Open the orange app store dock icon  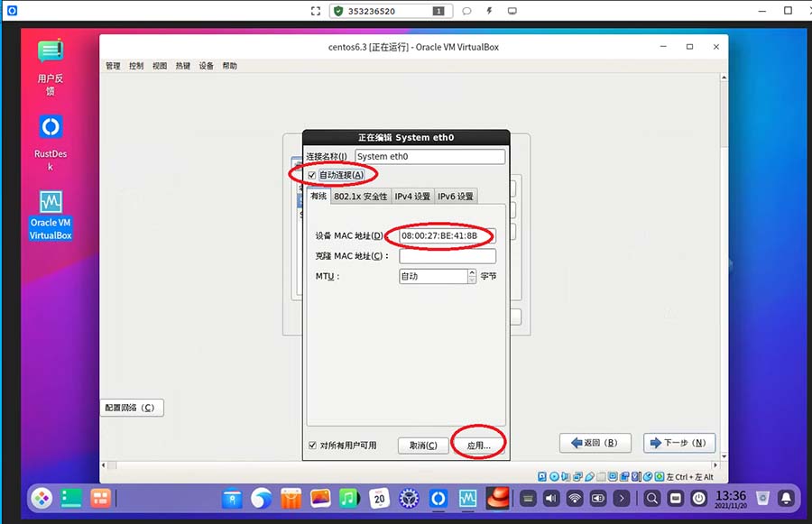(291, 499)
